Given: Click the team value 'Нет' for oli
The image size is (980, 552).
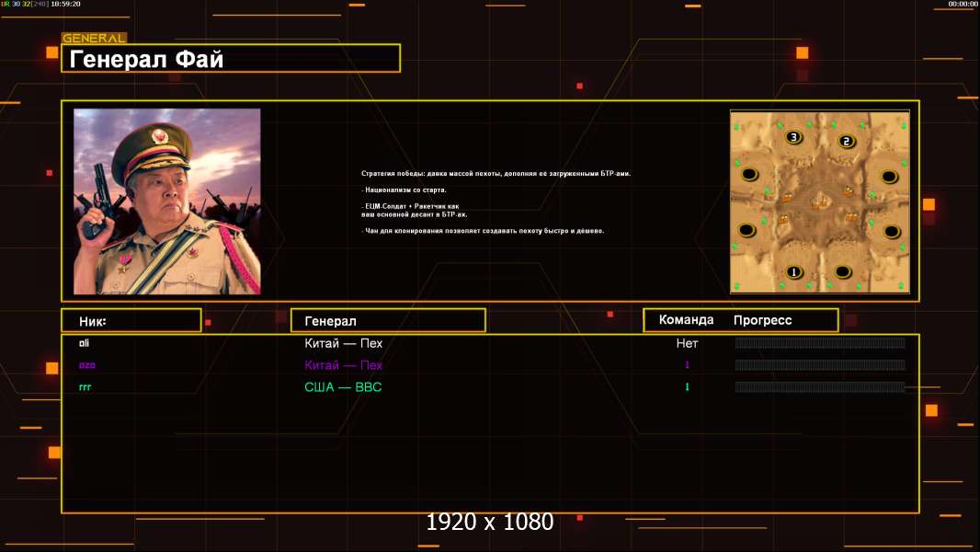Looking at the screenshot, I should click(687, 343).
